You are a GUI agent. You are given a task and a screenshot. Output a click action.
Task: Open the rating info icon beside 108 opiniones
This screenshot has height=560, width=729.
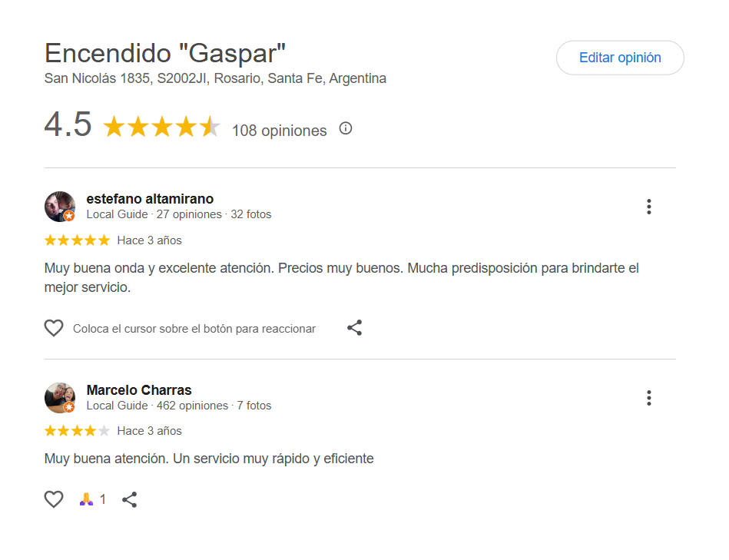[346, 128]
